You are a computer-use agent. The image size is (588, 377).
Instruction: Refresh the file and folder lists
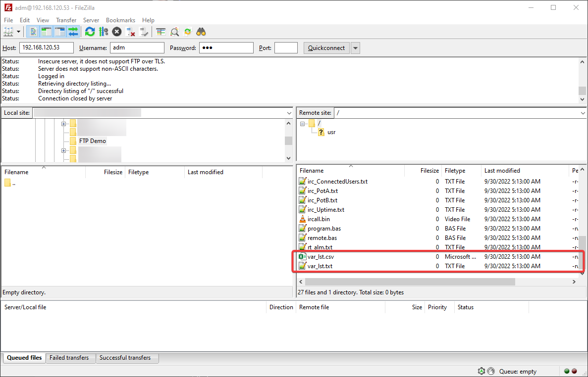[x=90, y=32]
